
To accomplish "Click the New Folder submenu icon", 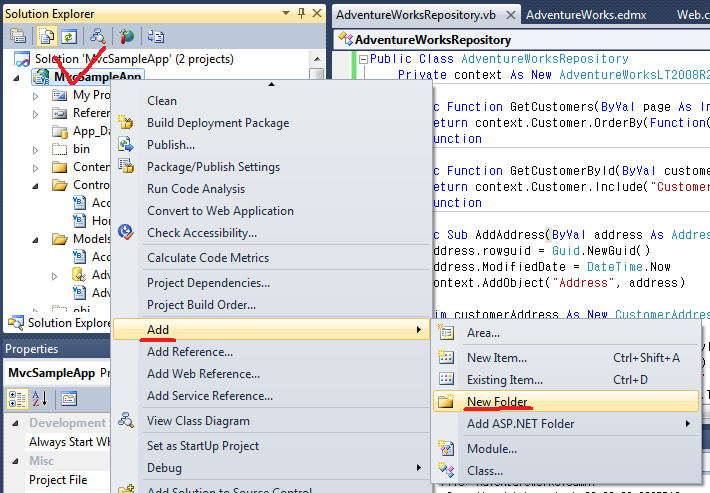I will tap(446, 401).
